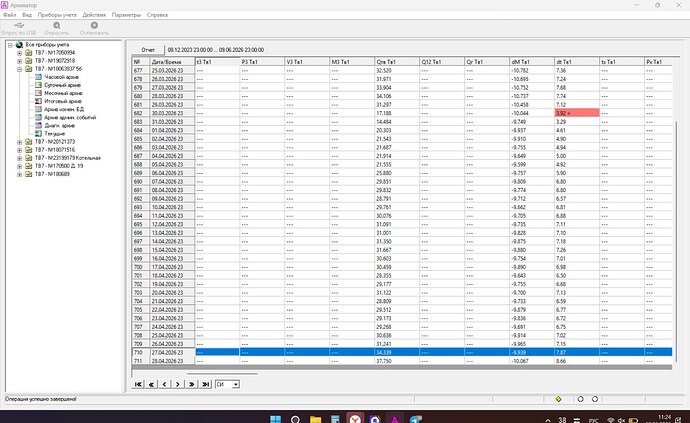Open the Часовой архив node
Viewport: 690px width, 423px height.
(x=61, y=77)
